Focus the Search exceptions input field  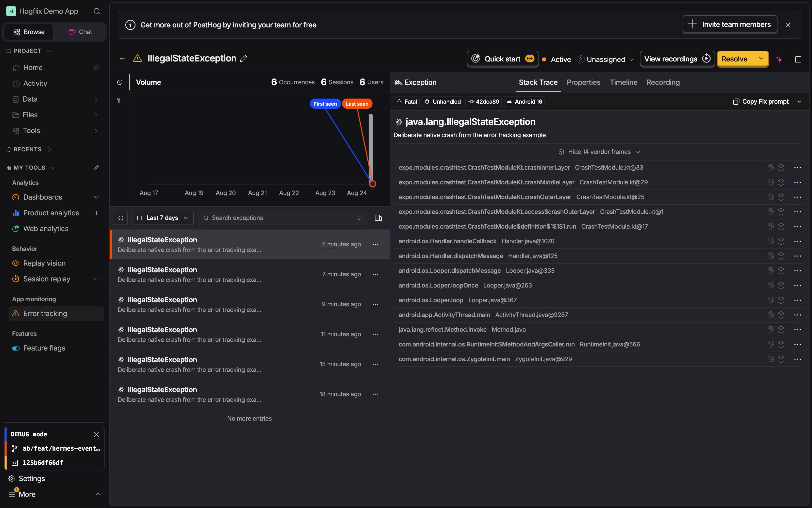coord(282,218)
